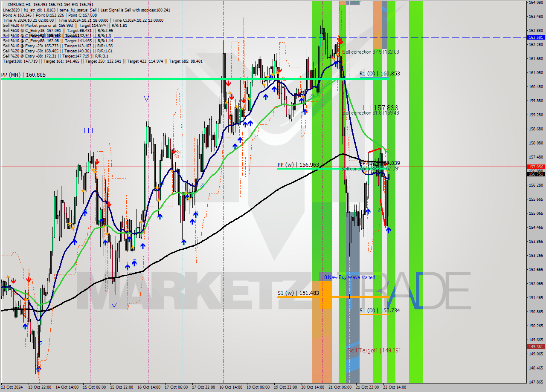Select the '18 Oct 14:00' time label
The height and width of the screenshot is (392, 546).
[x=230, y=387]
